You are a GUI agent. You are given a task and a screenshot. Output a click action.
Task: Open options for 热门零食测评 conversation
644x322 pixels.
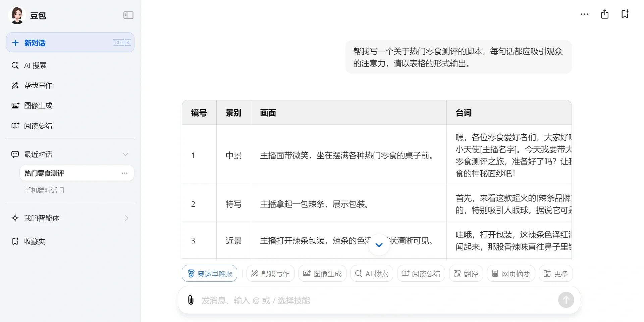124,173
